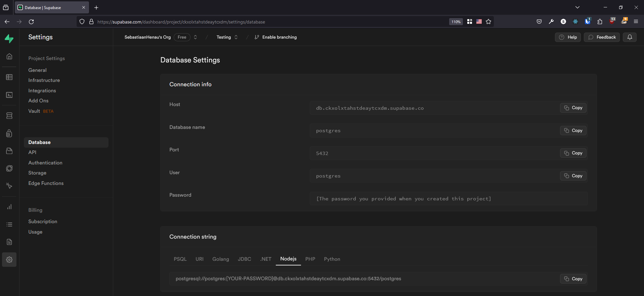
Task: Open Storage settings in sidebar
Action: [37, 173]
